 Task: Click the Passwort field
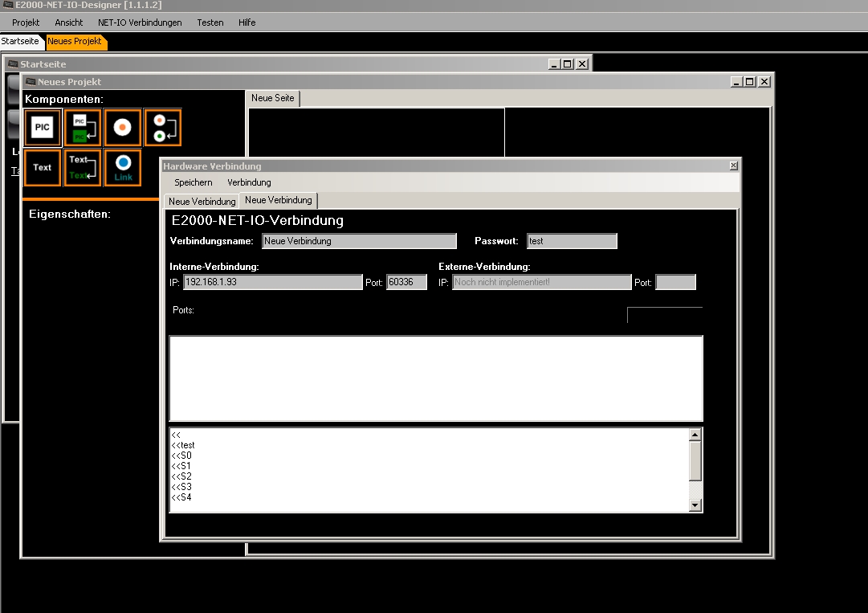(572, 241)
